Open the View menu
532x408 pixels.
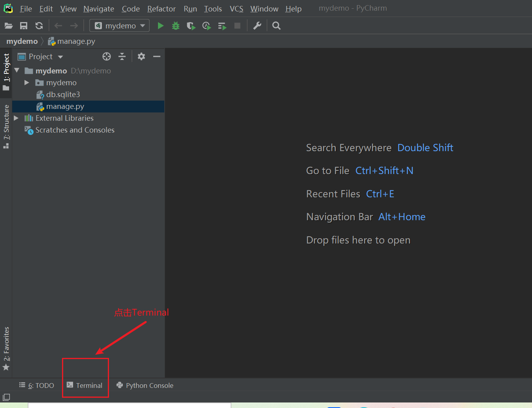[x=68, y=9]
